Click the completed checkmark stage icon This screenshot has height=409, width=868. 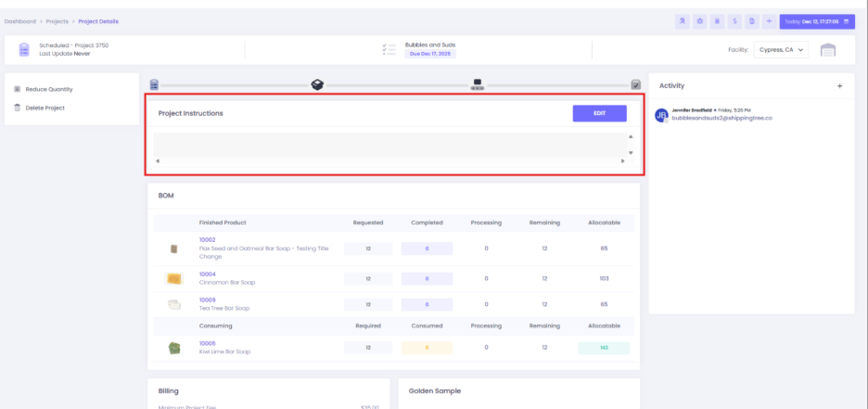coord(635,84)
